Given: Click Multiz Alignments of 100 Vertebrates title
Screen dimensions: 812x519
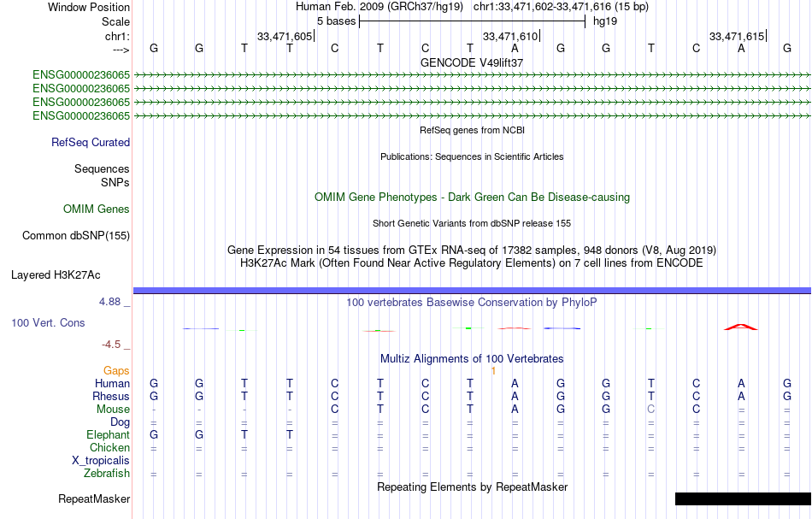Looking at the screenshot, I should [x=472, y=358].
